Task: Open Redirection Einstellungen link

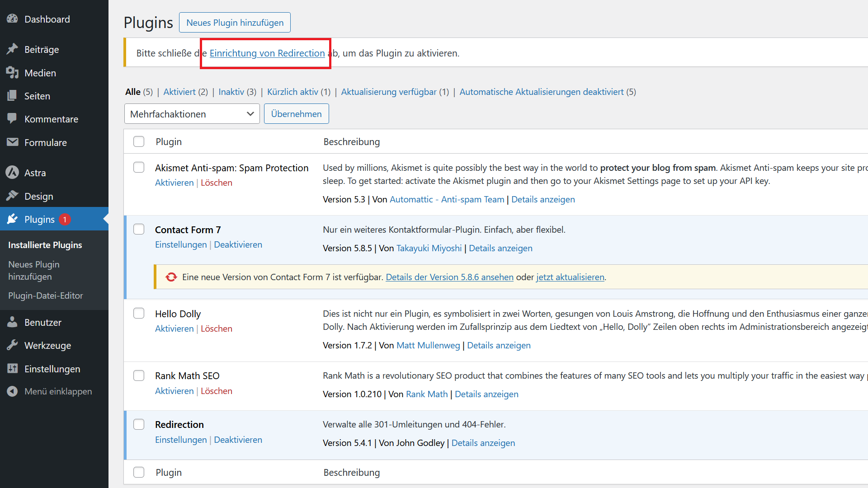Action: pyautogui.click(x=181, y=440)
